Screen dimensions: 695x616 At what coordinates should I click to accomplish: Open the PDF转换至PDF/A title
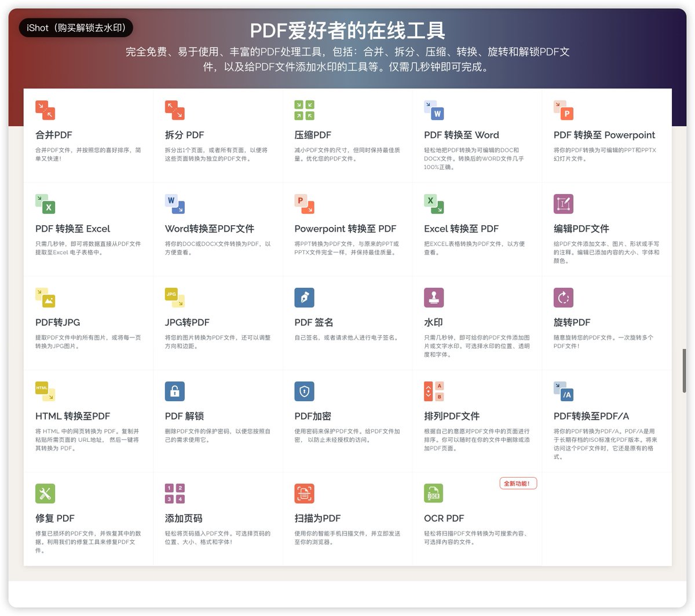click(x=591, y=416)
